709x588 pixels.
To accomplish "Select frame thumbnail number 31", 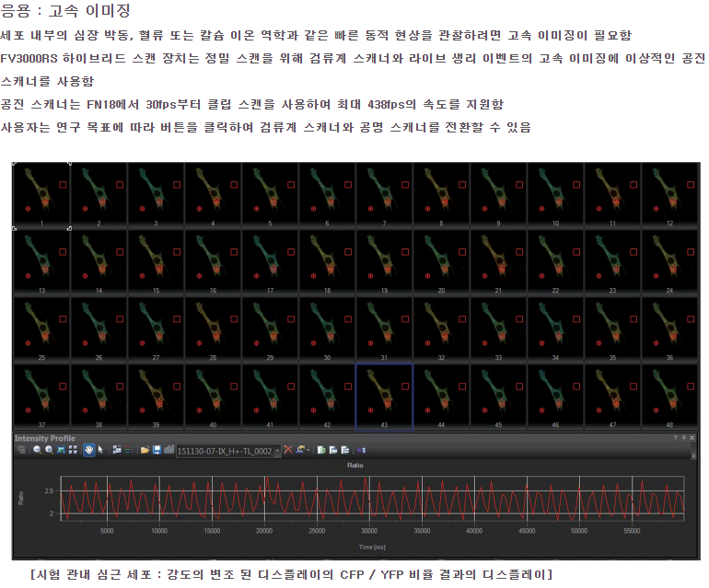I will tap(384, 329).
